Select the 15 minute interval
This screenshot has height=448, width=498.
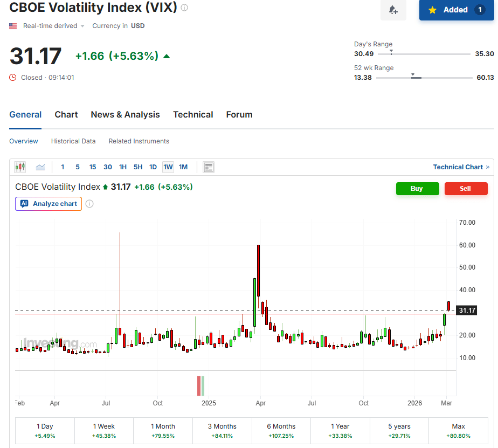click(92, 167)
